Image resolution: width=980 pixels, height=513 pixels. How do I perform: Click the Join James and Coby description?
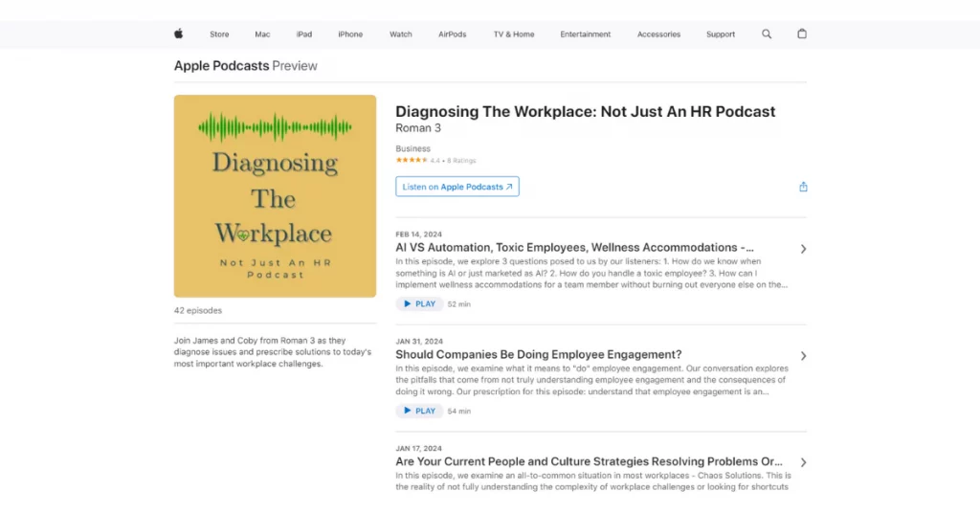click(273, 352)
